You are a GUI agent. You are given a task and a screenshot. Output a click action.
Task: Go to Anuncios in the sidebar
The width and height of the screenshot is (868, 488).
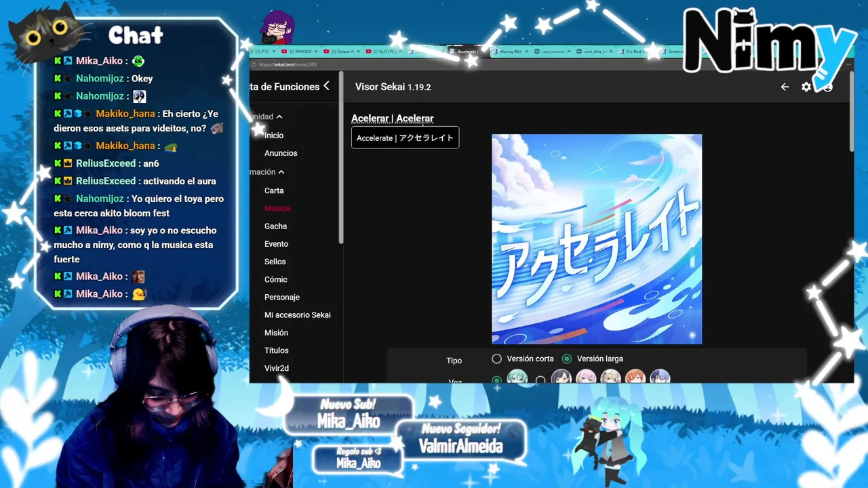[x=281, y=153]
